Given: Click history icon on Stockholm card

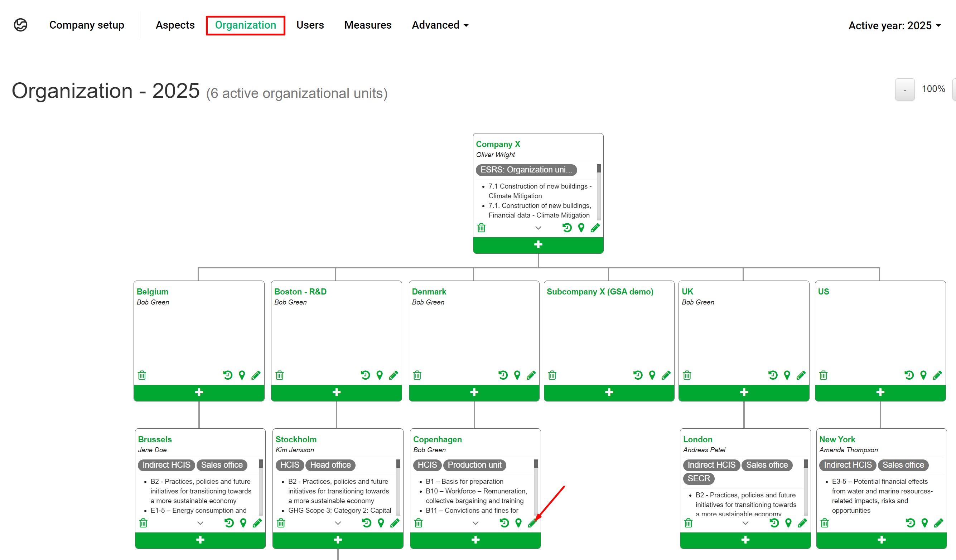Looking at the screenshot, I should [367, 523].
